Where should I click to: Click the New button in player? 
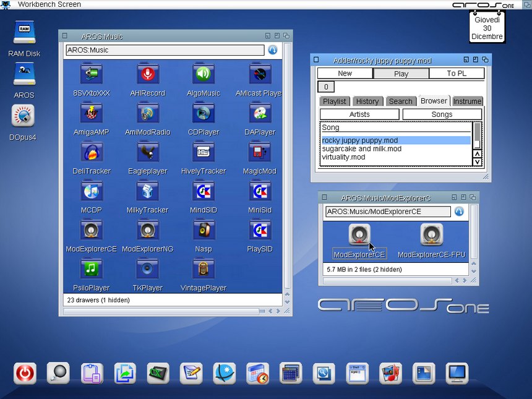coord(345,73)
